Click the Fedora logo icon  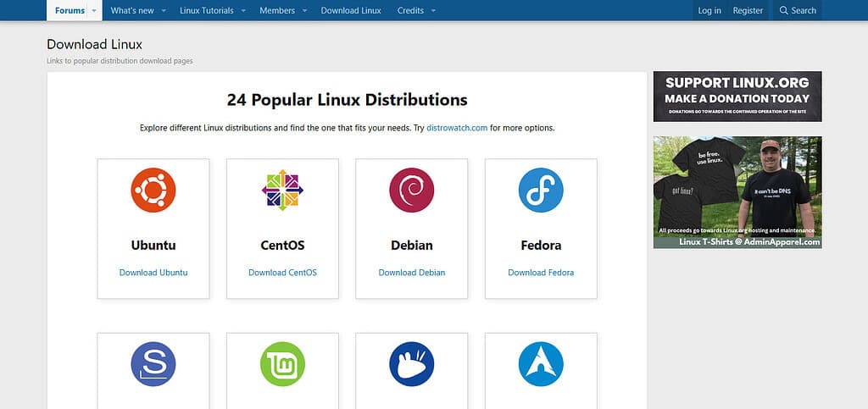click(x=541, y=191)
